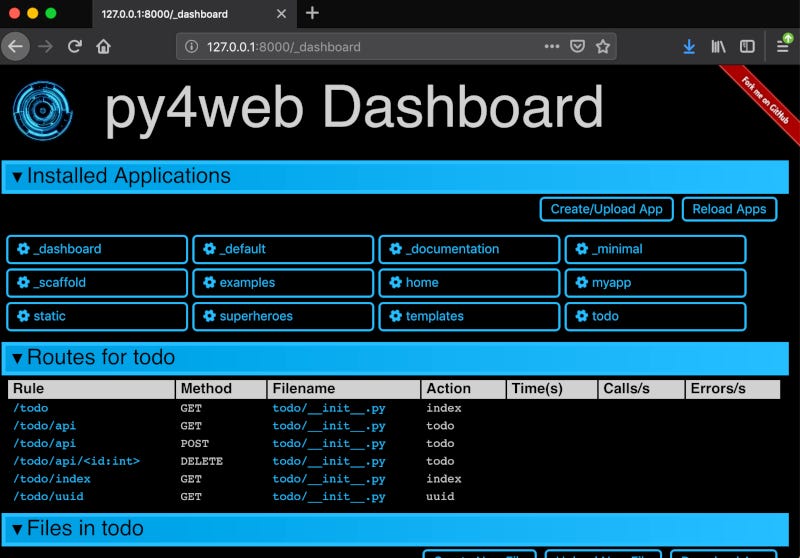Click gear icon beside _default app
This screenshot has width=800, height=558.
pos(209,249)
